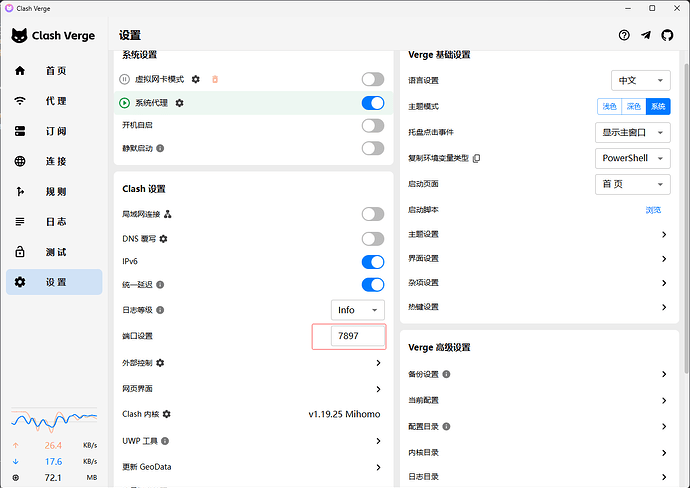Viewport: 690px width, 488px height.
Task: Click the memory usage icon beside 72.1 MB
Action: click(x=16, y=477)
